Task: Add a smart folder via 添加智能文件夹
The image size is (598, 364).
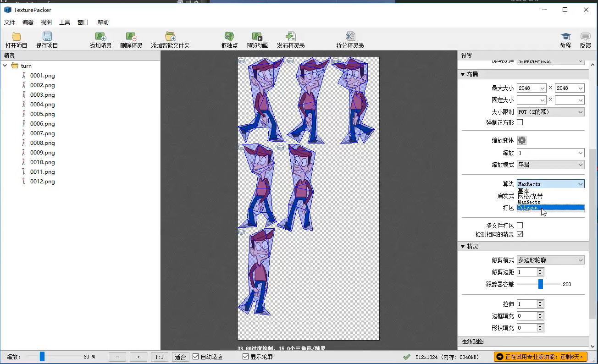Action: pyautogui.click(x=170, y=39)
